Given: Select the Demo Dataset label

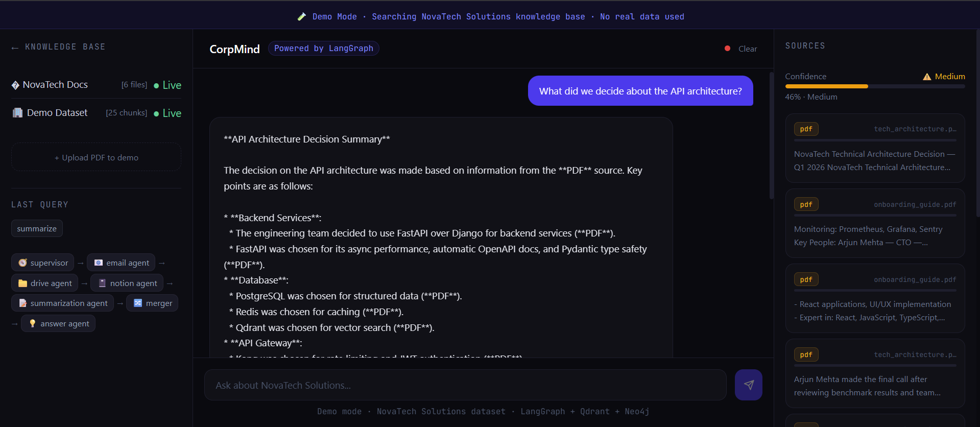Looking at the screenshot, I should (x=57, y=113).
